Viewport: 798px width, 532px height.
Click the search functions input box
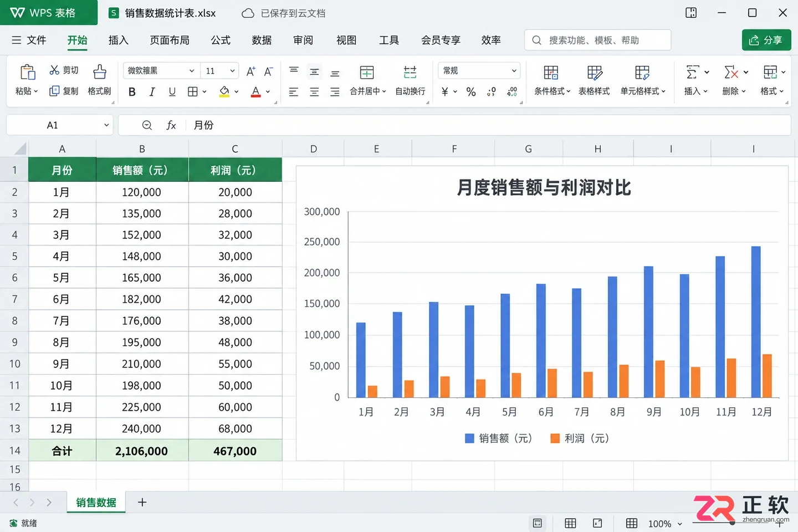click(597, 40)
